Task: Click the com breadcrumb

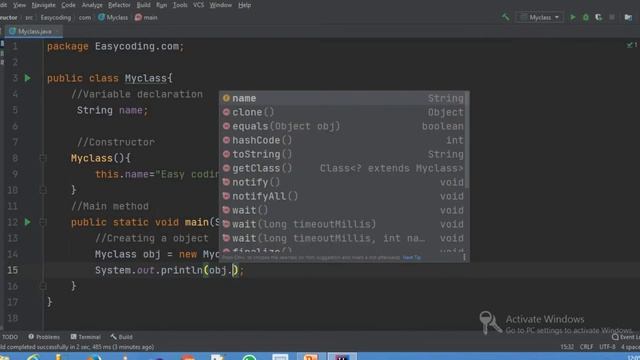Action: click(85, 18)
